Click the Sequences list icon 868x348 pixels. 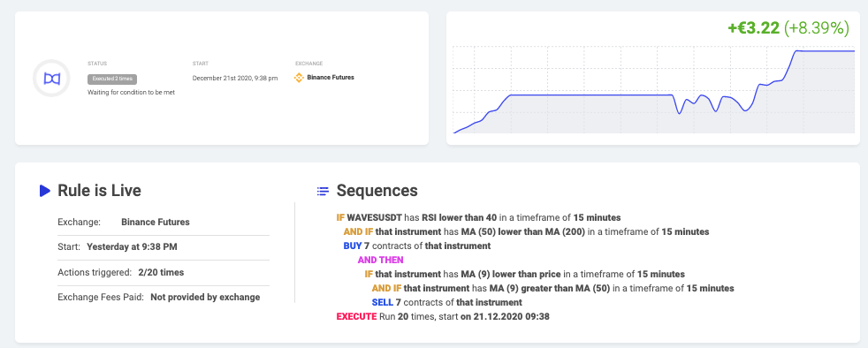(x=323, y=192)
